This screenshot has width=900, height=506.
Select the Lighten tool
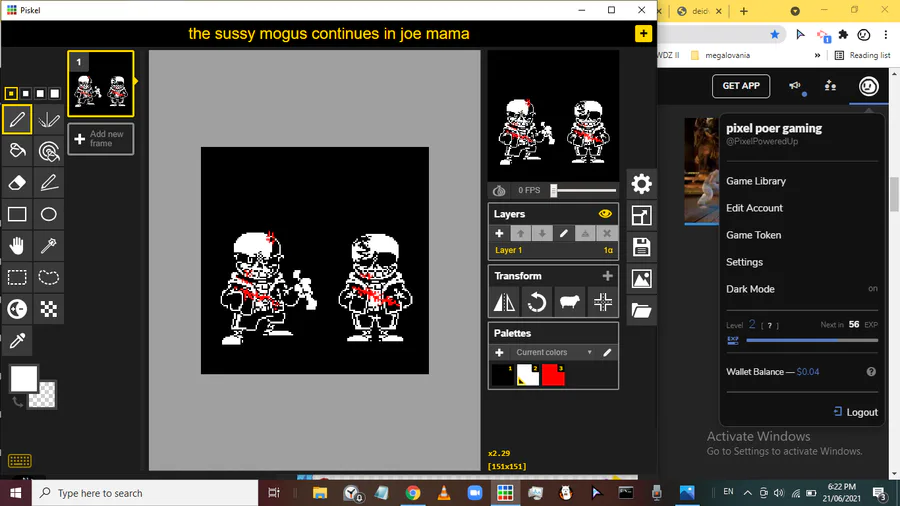coord(17,309)
